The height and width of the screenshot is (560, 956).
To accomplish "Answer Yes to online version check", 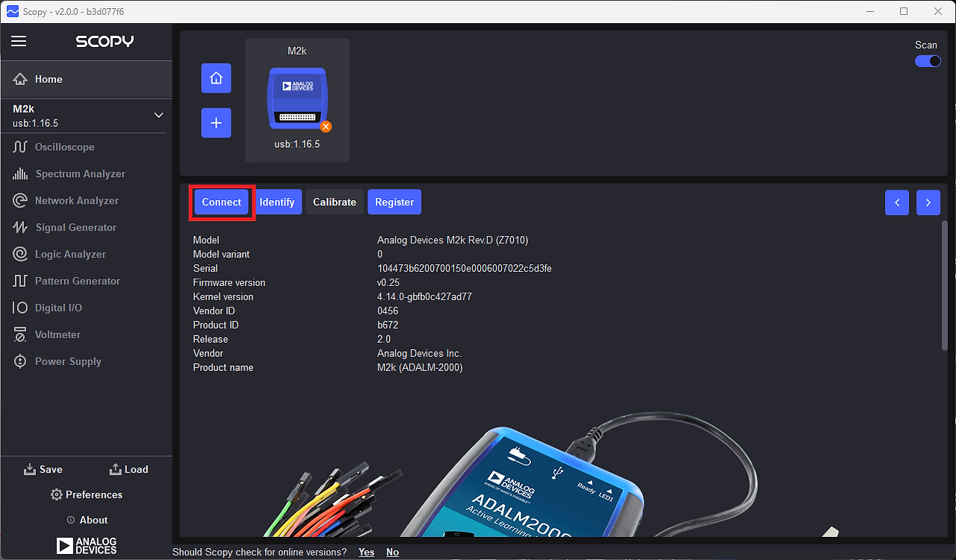I will tap(366, 553).
